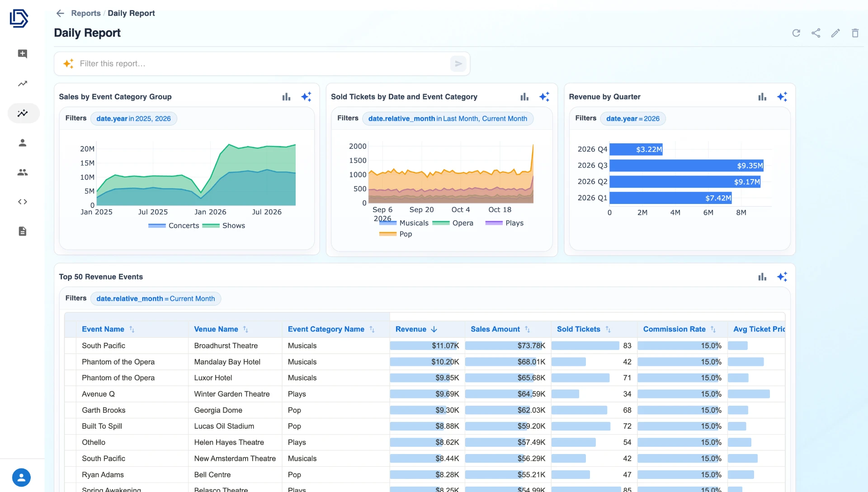
Task: Click AI sparkle on Sold Tickets by Date card
Action: pyautogui.click(x=544, y=97)
